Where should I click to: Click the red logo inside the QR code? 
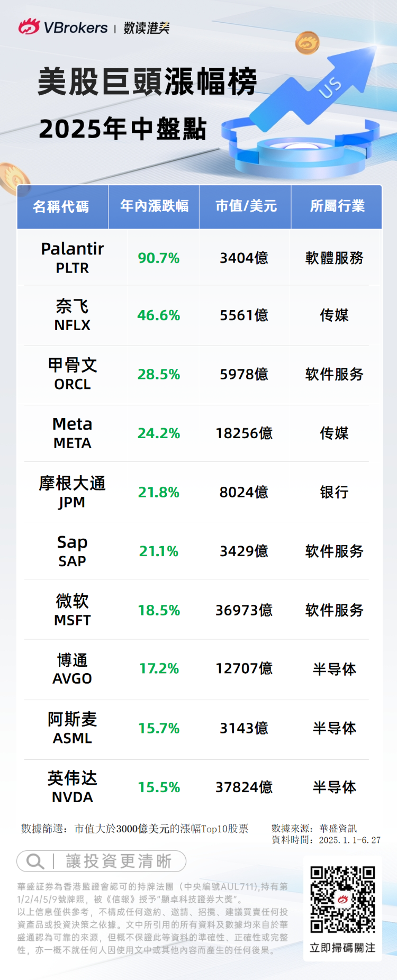(342, 900)
